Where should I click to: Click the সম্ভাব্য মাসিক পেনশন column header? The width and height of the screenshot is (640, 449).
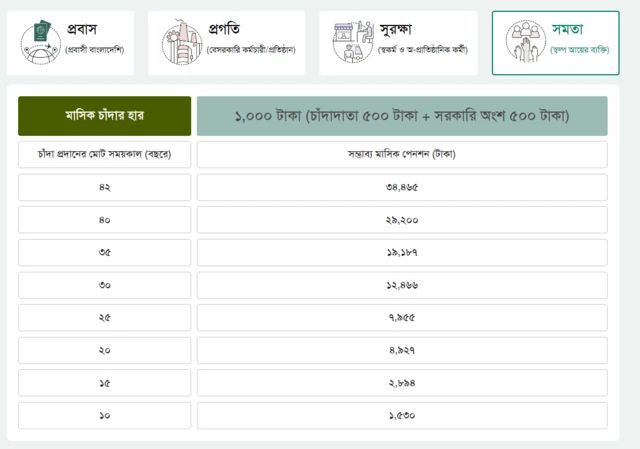402,155
